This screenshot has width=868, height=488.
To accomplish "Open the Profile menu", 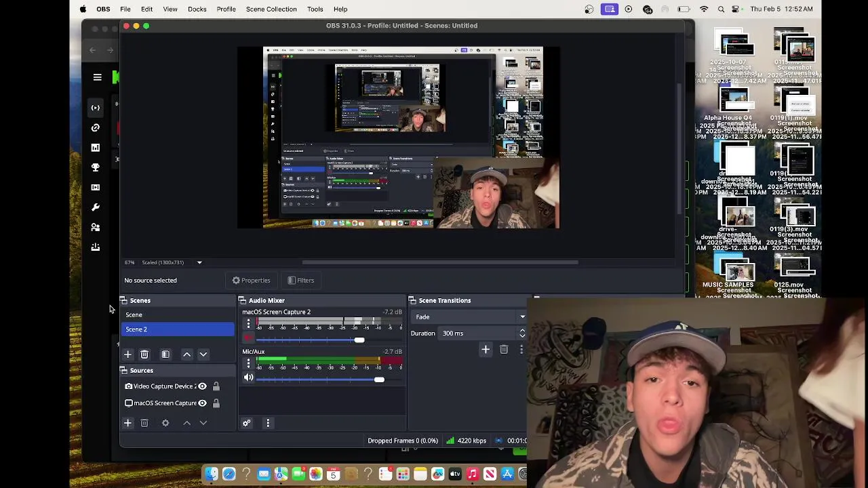I will click(226, 9).
